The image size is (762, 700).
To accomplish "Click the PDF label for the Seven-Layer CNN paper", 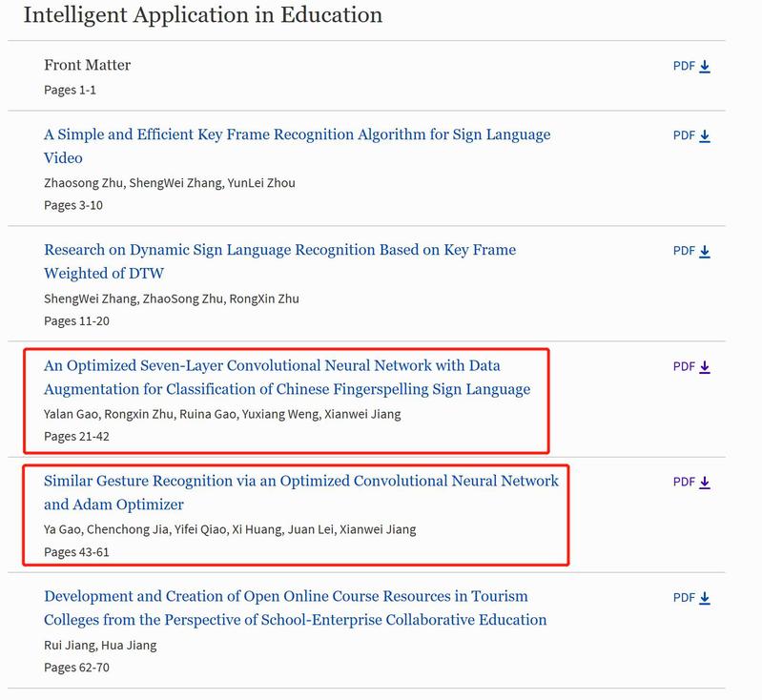I will coord(684,367).
